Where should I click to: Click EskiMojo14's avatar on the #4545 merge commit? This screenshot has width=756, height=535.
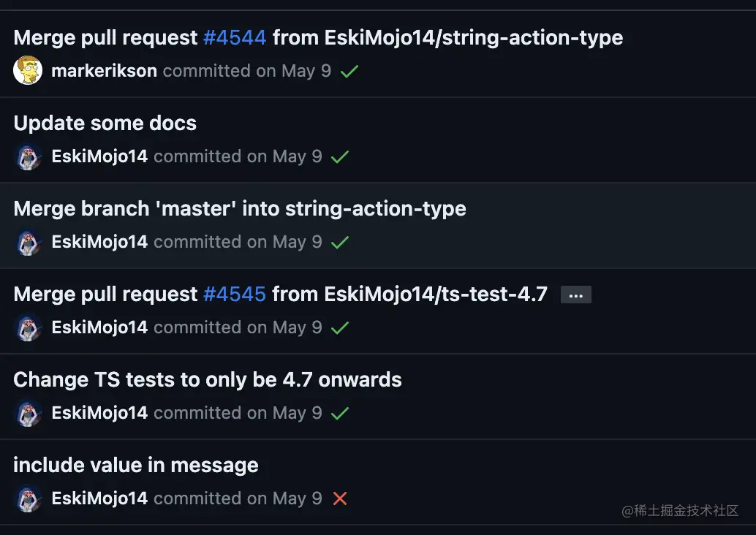(x=28, y=327)
